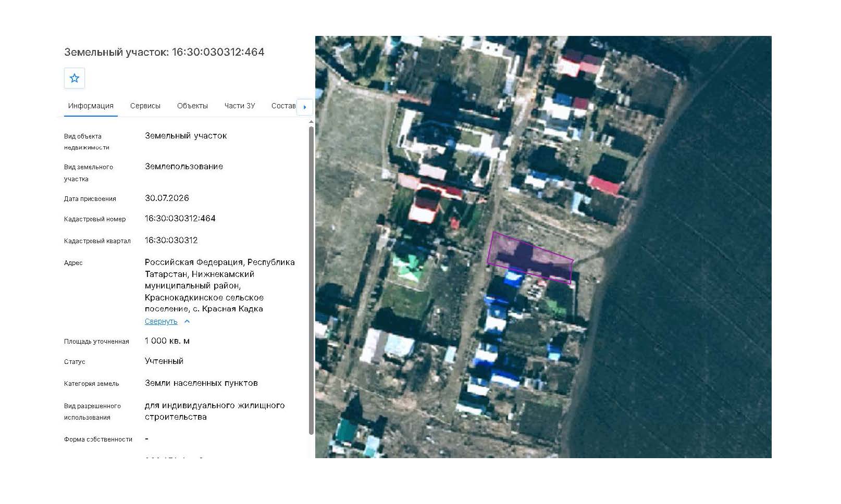Select the Части ЗУ tab

(x=240, y=106)
